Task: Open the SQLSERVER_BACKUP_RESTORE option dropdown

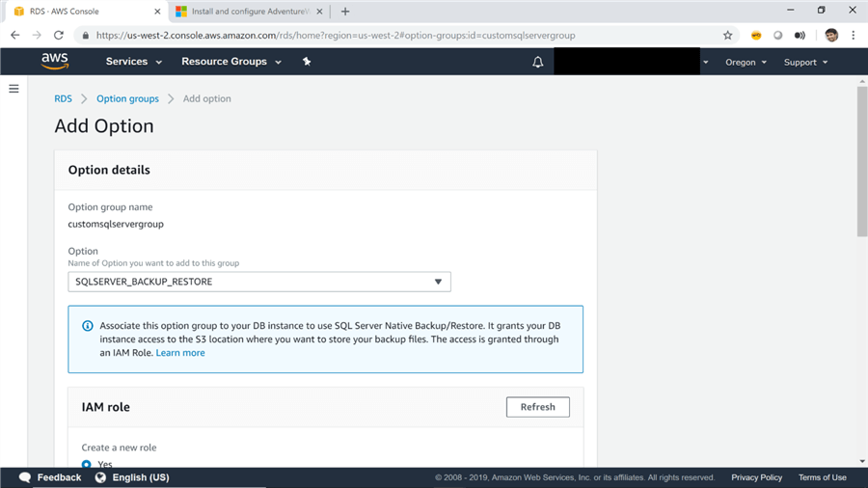Action: point(259,282)
